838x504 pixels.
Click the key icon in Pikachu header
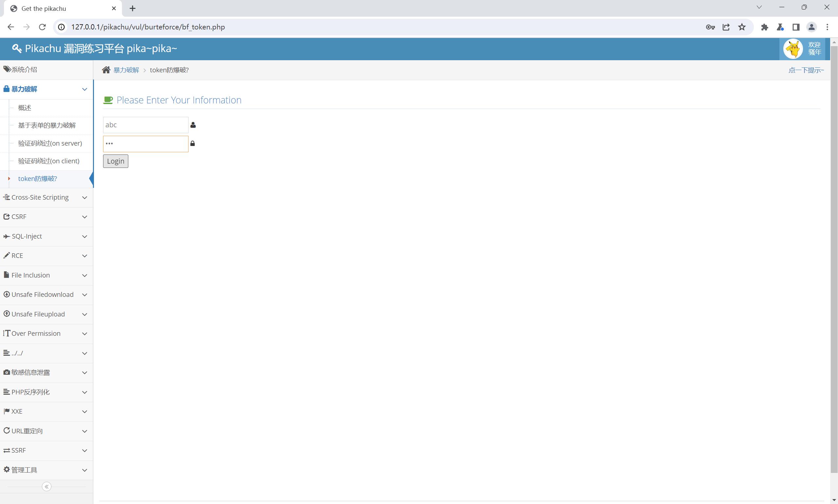17,48
